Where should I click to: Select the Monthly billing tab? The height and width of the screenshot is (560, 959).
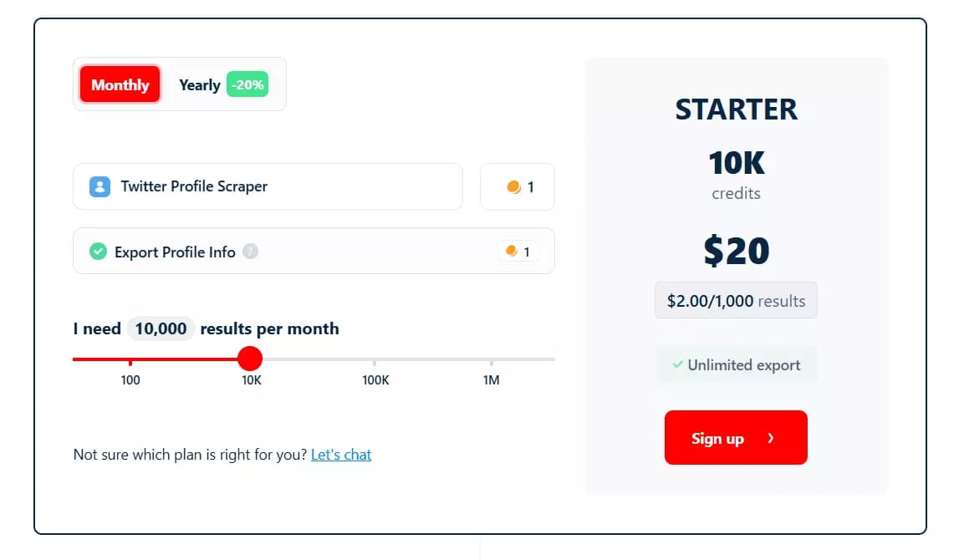pyautogui.click(x=119, y=84)
